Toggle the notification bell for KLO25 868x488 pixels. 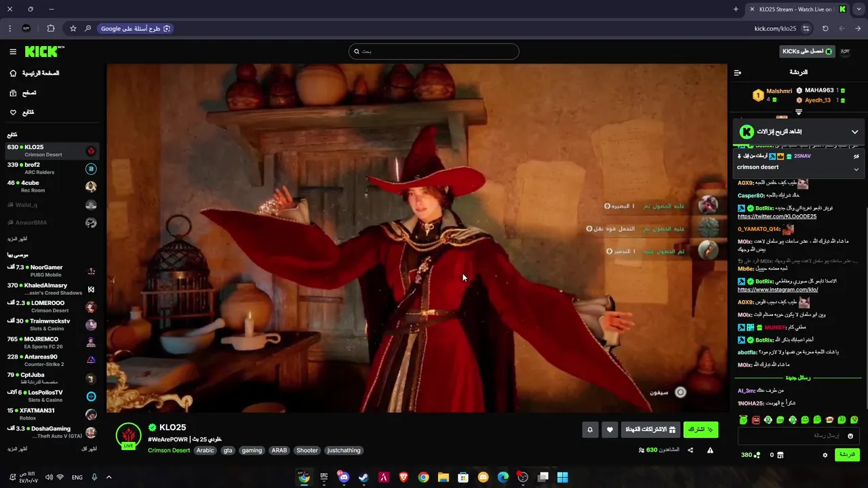(590, 430)
